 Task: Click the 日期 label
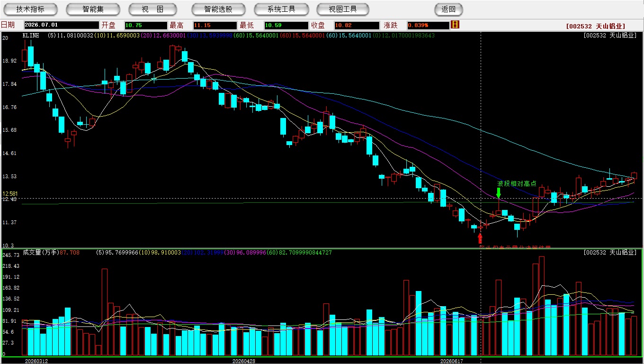(x=8, y=25)
